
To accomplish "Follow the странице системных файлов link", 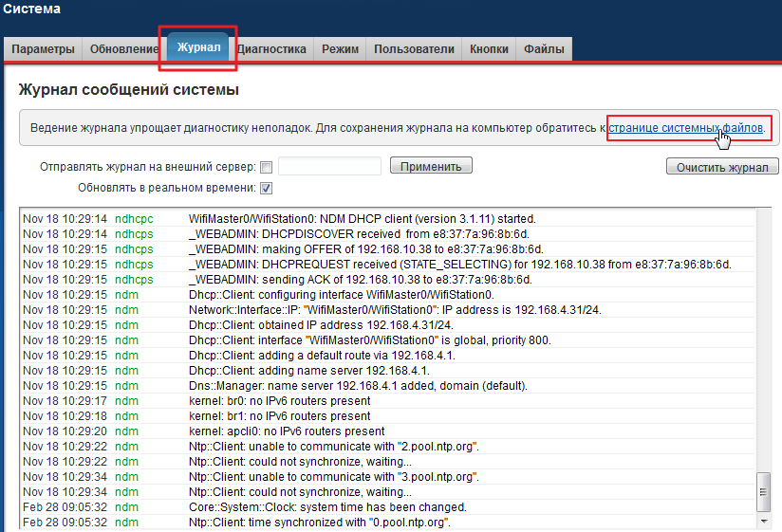I will [686, 127].
